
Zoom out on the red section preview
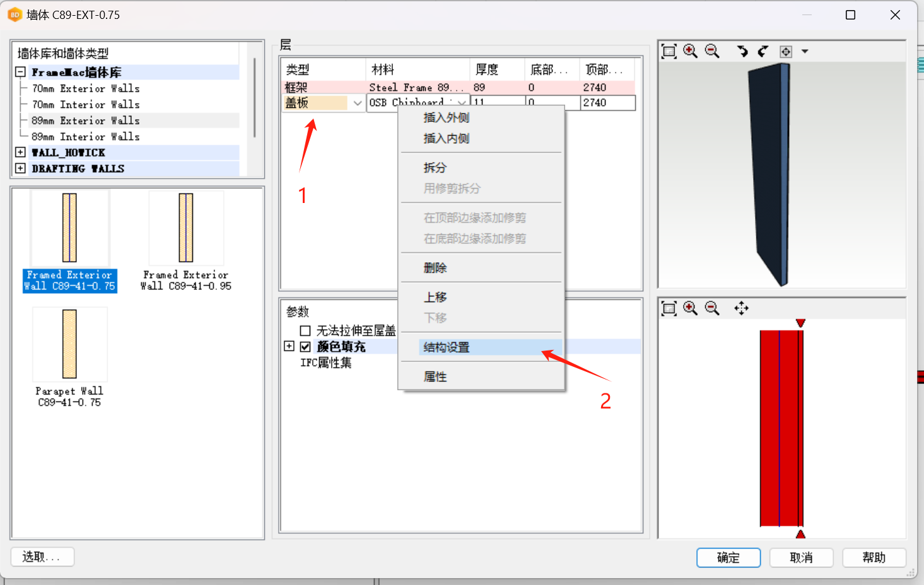pos(712,308)
